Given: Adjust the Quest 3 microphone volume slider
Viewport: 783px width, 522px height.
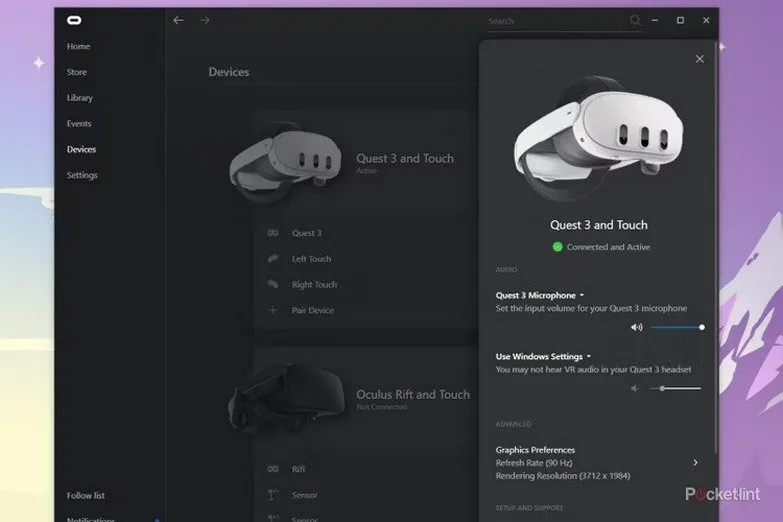Looking at the screenshot, I should click(677, 327).
